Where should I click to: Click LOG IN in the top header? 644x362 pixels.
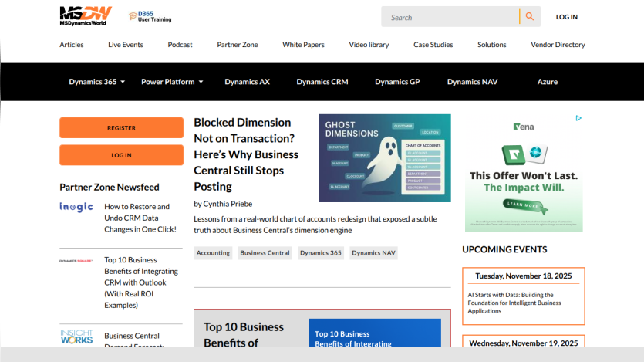point(566,17)
